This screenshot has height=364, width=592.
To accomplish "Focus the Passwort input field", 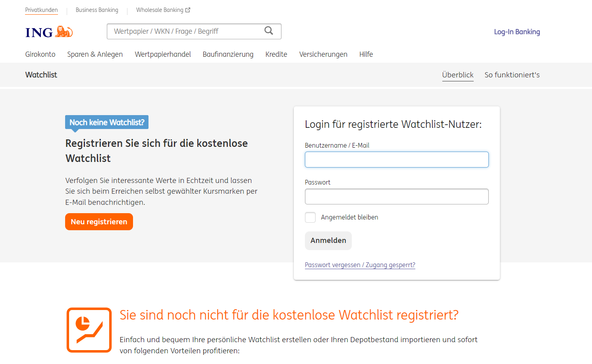I will coord(397,196).
